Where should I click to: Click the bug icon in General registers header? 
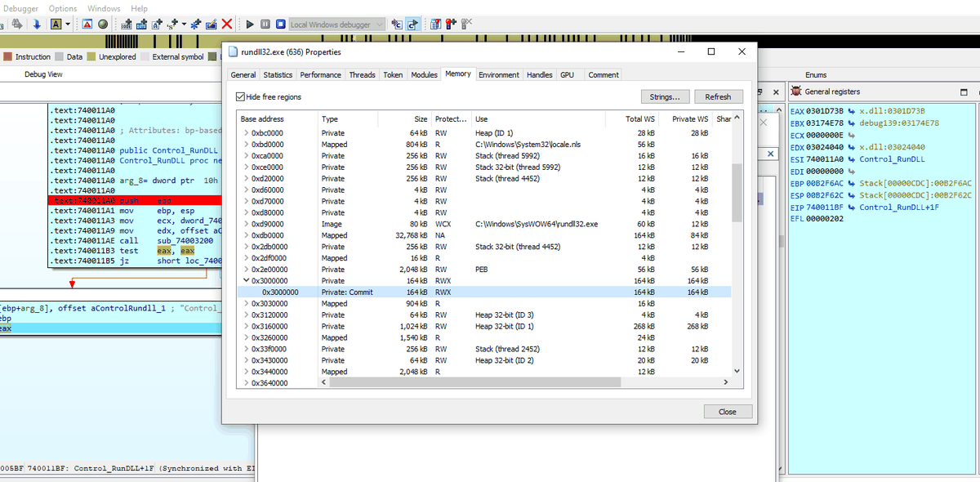[x=797, y=91]
